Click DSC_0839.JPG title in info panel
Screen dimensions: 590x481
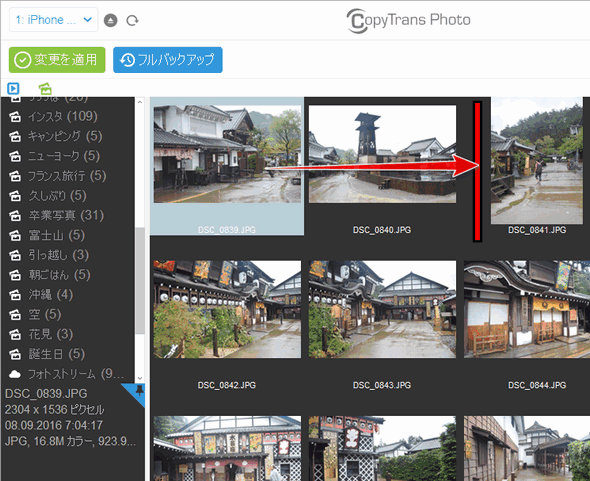click(46, 393)
